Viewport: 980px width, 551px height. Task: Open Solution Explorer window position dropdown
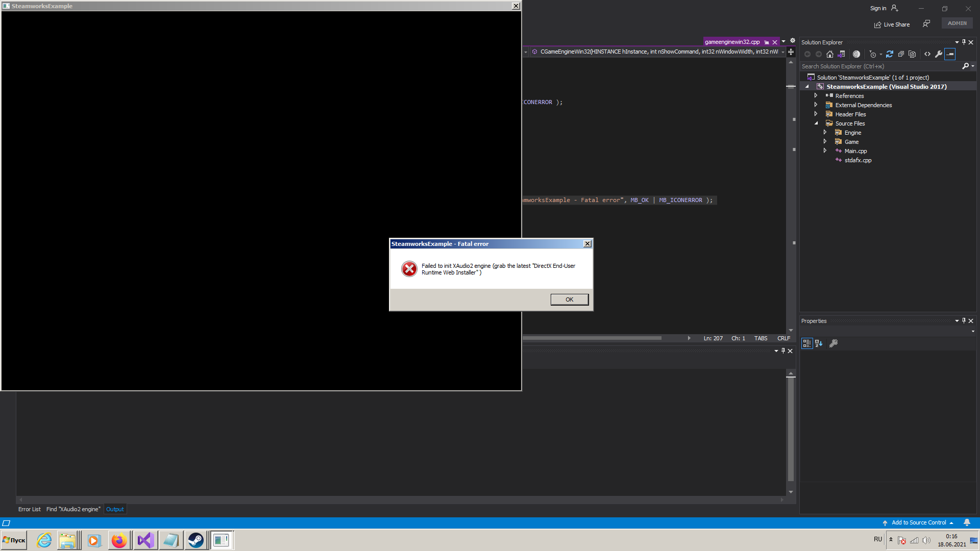pos(957,42)
